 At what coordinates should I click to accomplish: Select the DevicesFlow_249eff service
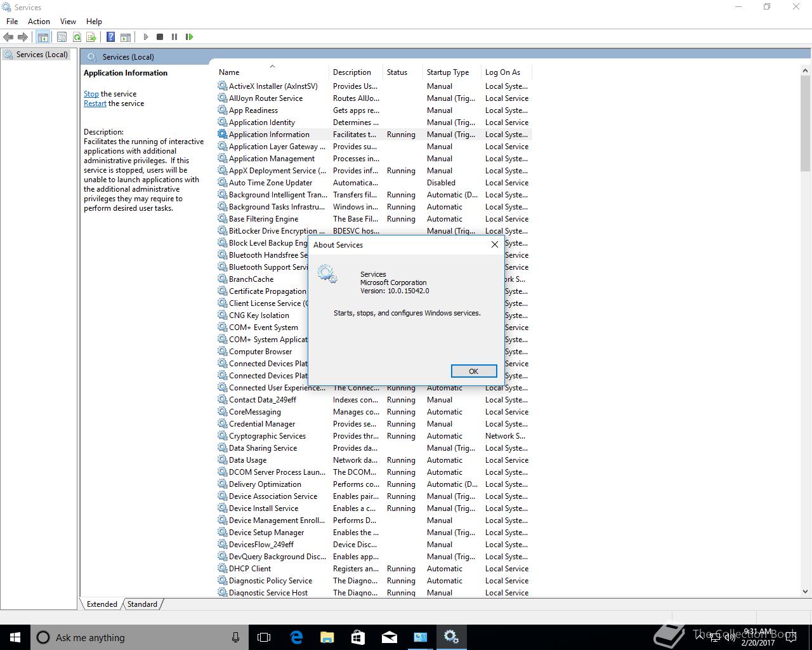(x=374, y=545)
